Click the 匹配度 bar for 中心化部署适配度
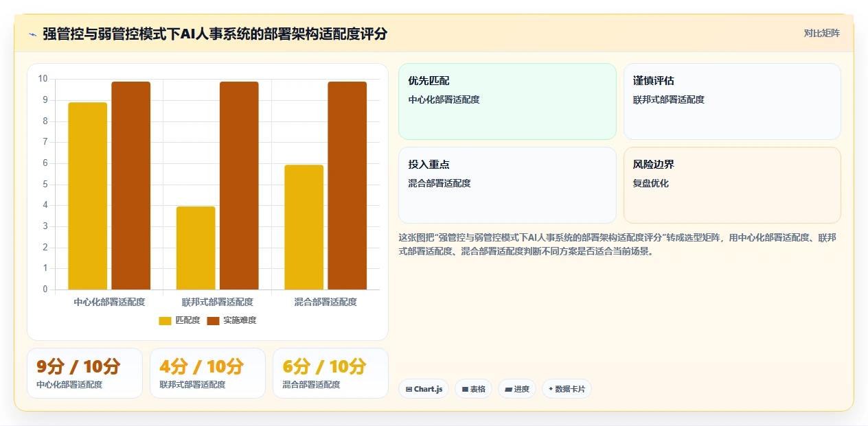Screen dimensions: 868x426 click(x=88, y=196)
